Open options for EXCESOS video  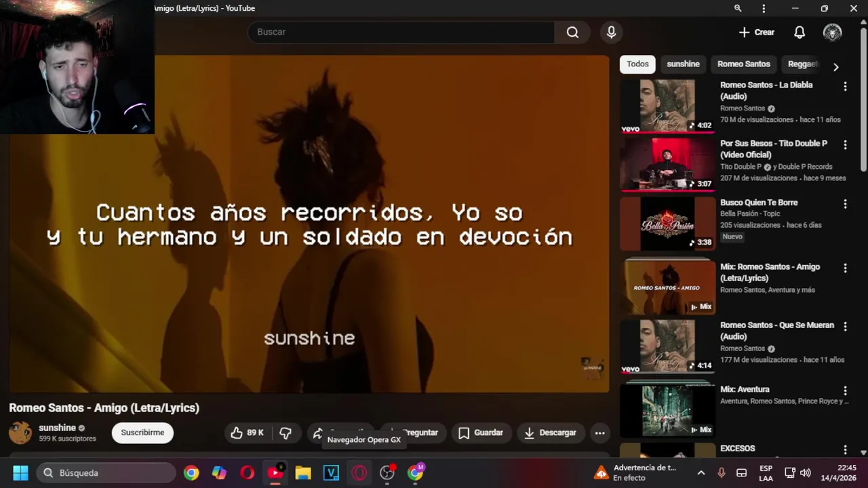click(845, 449)
